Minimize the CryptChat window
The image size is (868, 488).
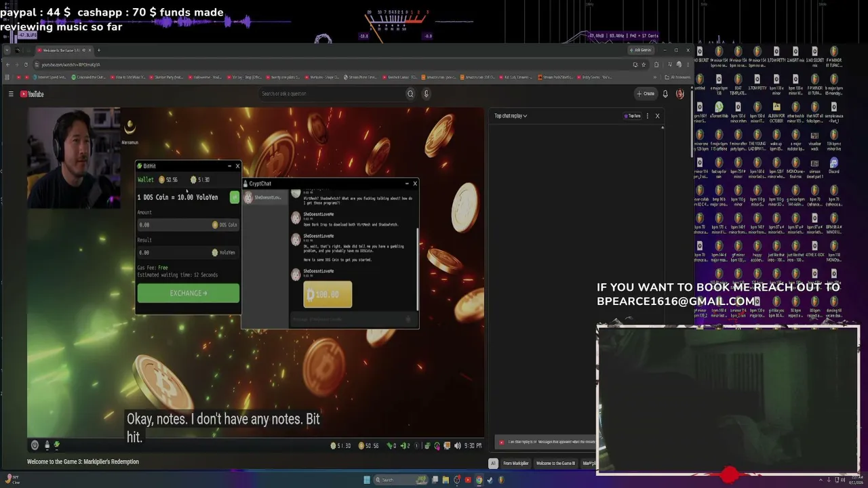(407, 183)
